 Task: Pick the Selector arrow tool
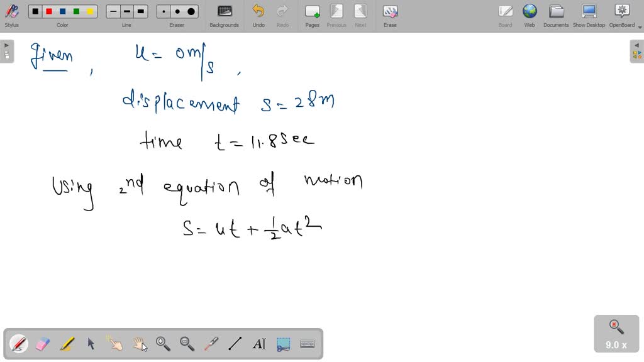click(91, 343)
